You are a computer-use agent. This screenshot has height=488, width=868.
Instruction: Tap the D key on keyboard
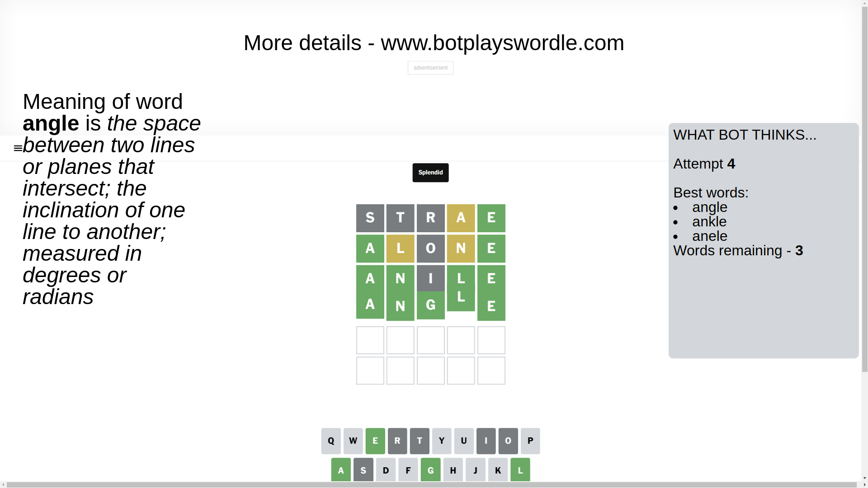(386, 470)
